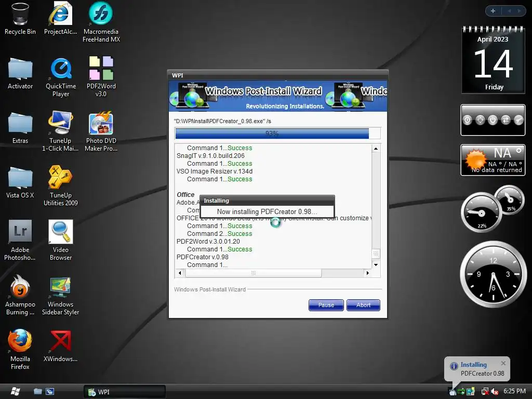Open the XWindows... desktop shortcut
The width and height of the screenshot is (532, 399).
60,346
